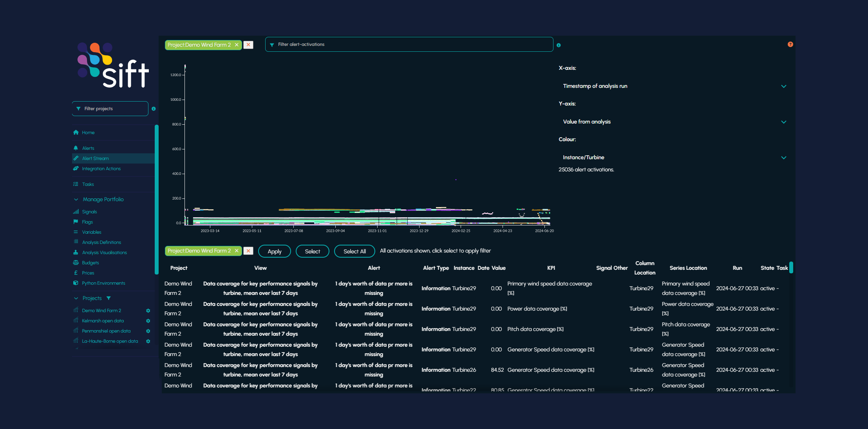
Task: Click the Apply button
Action: [275, 251]
